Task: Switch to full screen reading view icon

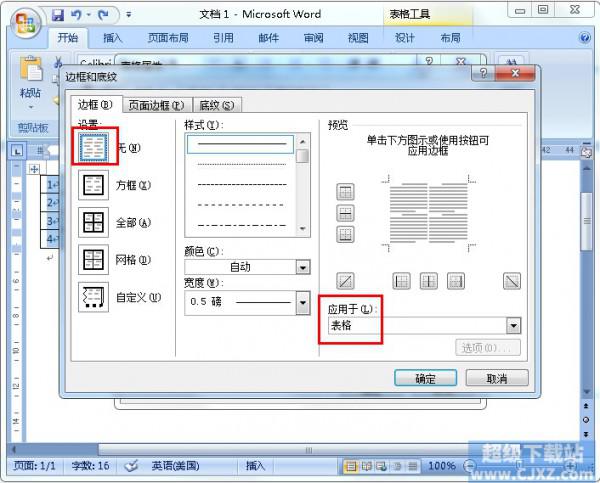Action: click(x=367, y=466)
